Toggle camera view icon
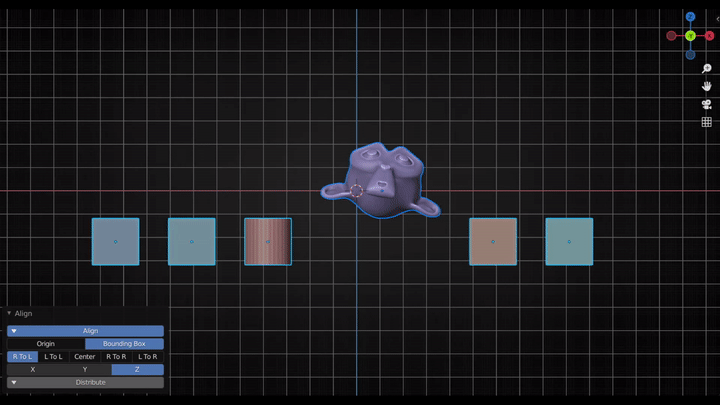 coord(707,104)
